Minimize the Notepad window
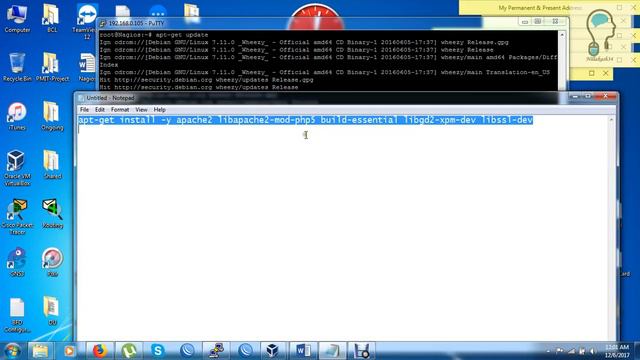Screen dimensions: 640x360 [x=575, y=96]
